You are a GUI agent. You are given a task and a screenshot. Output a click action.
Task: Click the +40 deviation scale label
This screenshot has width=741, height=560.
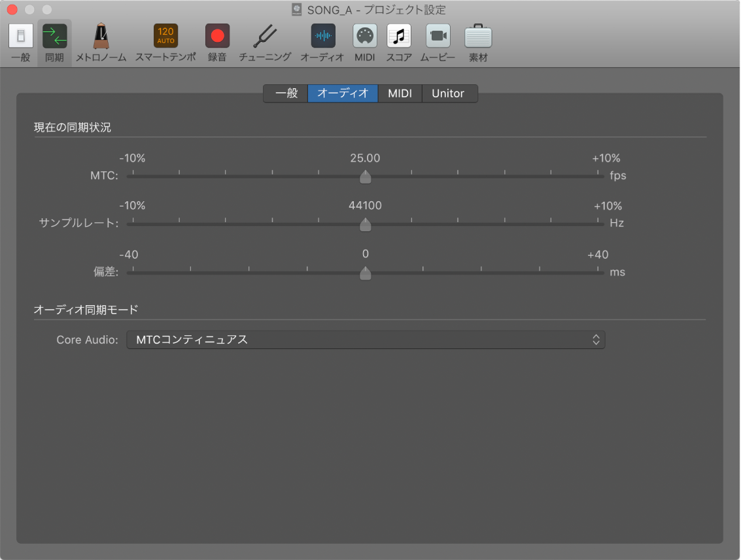point(598,254)
